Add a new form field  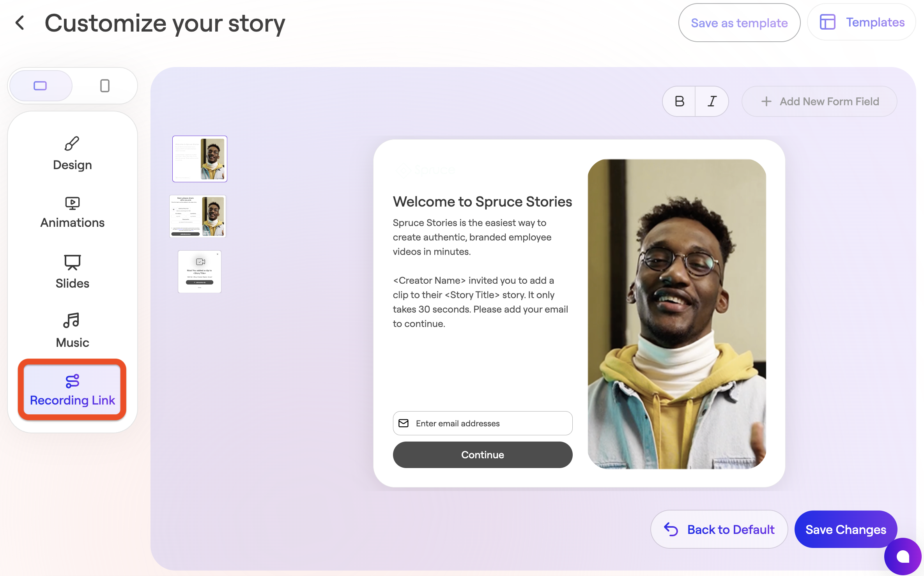coord(820,101)
